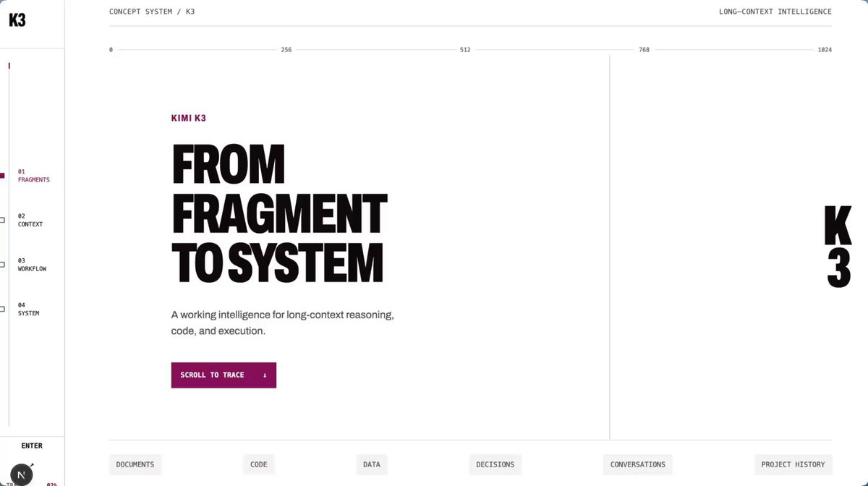Go to 01 Fragments section
The height and width of the screenshot is (486, 868).
click(x=34, y=176)
